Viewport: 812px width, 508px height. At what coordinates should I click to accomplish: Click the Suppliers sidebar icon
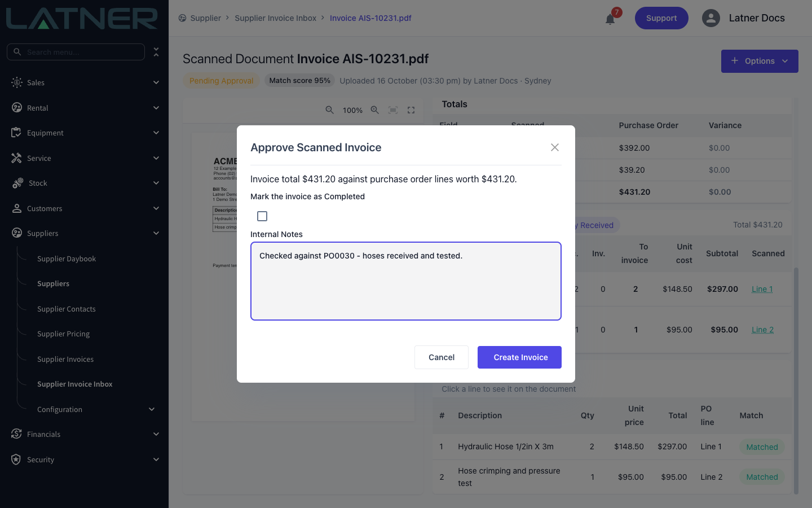point(17,233)
